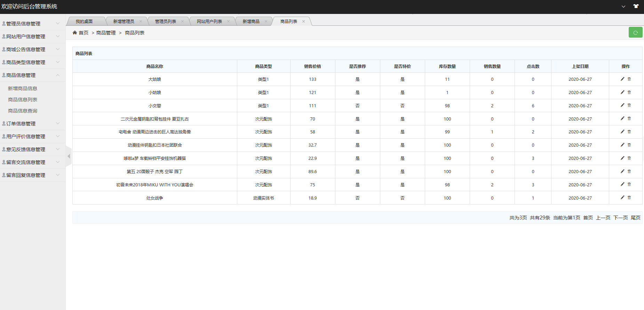Switch to the 网站用户列表 tab
Image resolution: width=644 pixels, height=310 pixels.
(x=209, y=22)
